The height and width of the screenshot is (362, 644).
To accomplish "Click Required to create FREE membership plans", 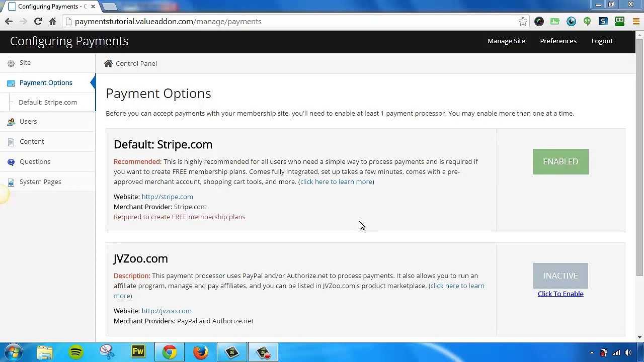I will tap(179, 217).
